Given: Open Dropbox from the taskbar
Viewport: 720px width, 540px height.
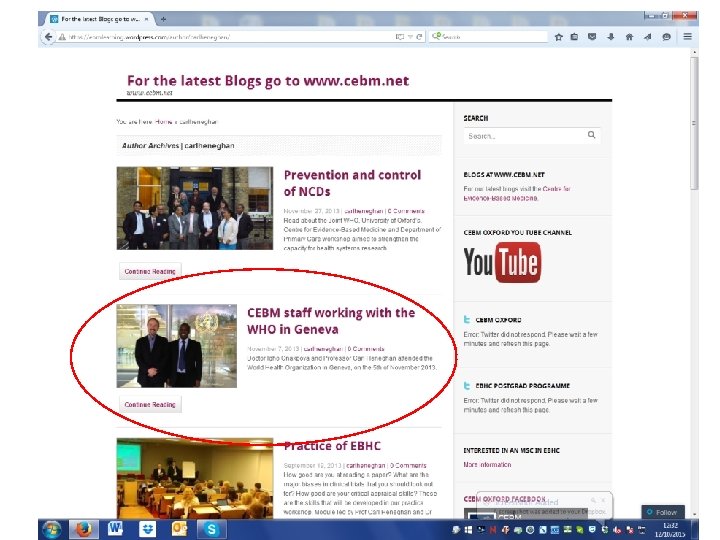Looking at the screenshot, I should [x=147, y=529].
